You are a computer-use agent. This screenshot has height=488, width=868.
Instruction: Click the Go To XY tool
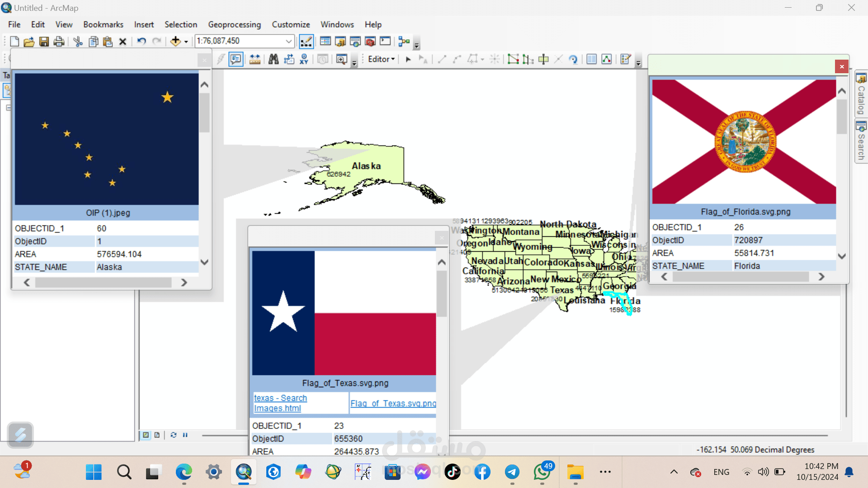(304, 59)
